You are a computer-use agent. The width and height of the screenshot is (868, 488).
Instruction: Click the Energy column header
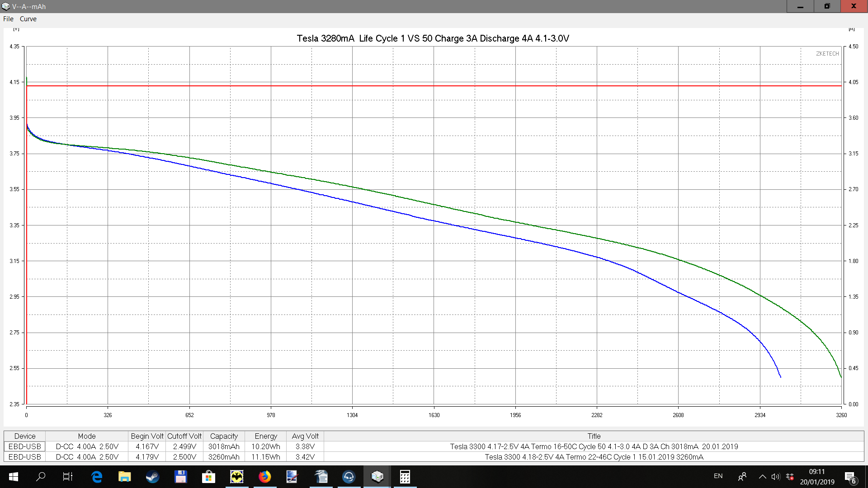266,436
